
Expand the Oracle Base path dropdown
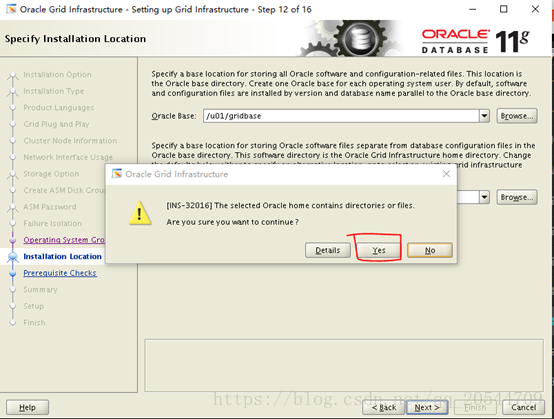tap(484, 116)
